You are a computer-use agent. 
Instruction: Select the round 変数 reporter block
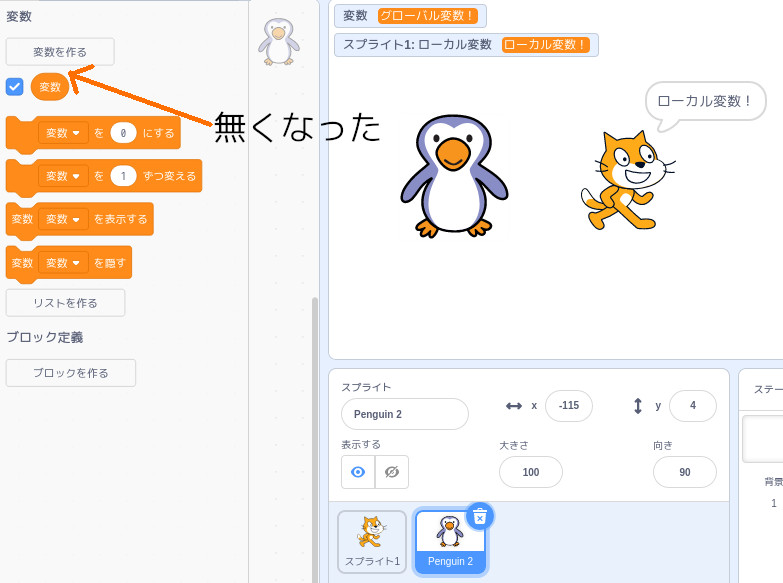tap(49, 87)
